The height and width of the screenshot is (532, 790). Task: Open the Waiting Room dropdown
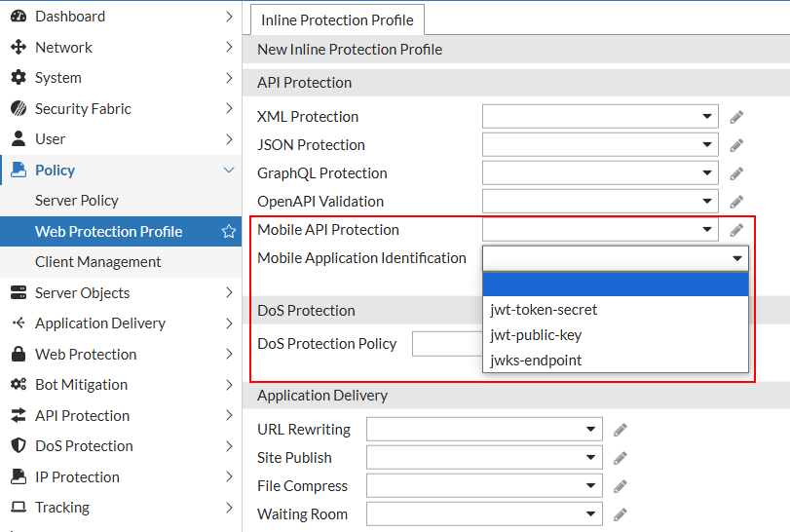[484, 514]
